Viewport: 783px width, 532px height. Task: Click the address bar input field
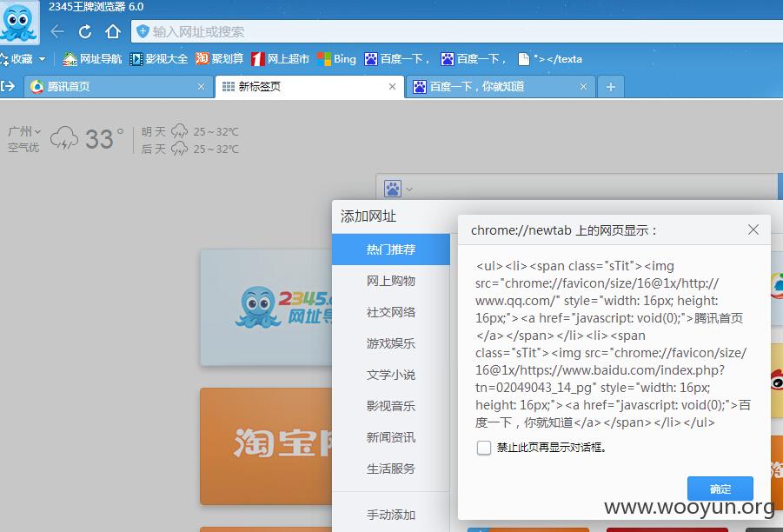point(457,31)
